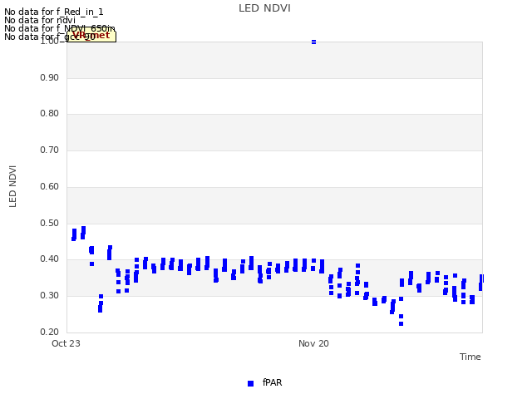
Task: Click the 0.40 y-axis label
Action: tap(50, 259)
